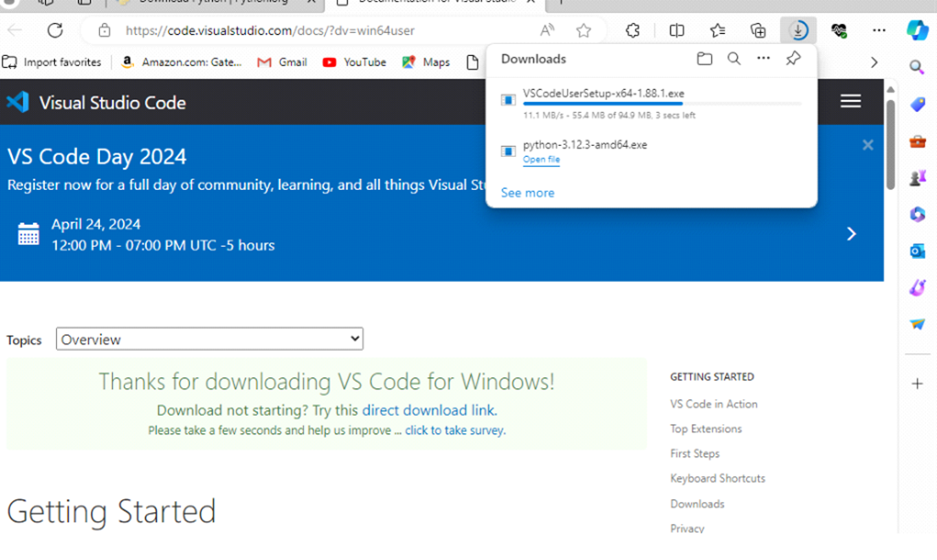Star this page as a favorite

(x=583, y=30)
